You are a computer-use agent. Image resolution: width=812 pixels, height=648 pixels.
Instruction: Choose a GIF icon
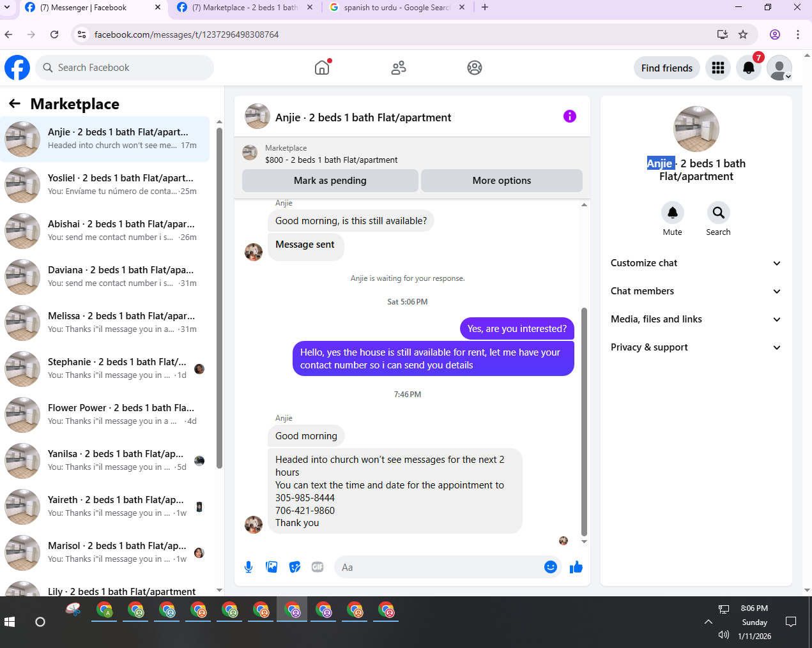tap(318, 567)
